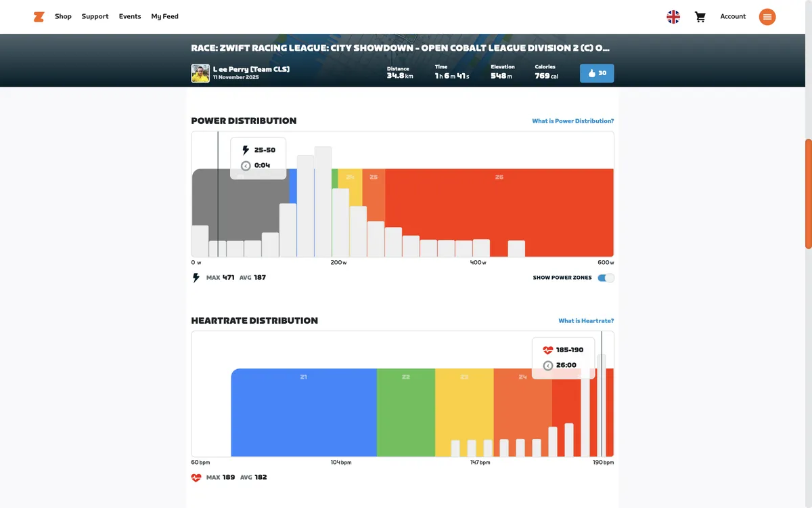
Task: Toggle the Show Power Zones switch
Action: (x=606, y=278)
